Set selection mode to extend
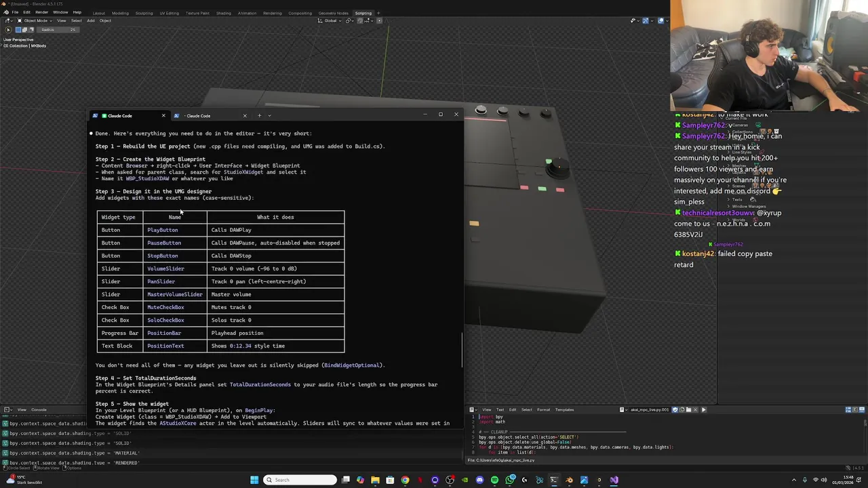Screen dimensions: 868x488 24,30
